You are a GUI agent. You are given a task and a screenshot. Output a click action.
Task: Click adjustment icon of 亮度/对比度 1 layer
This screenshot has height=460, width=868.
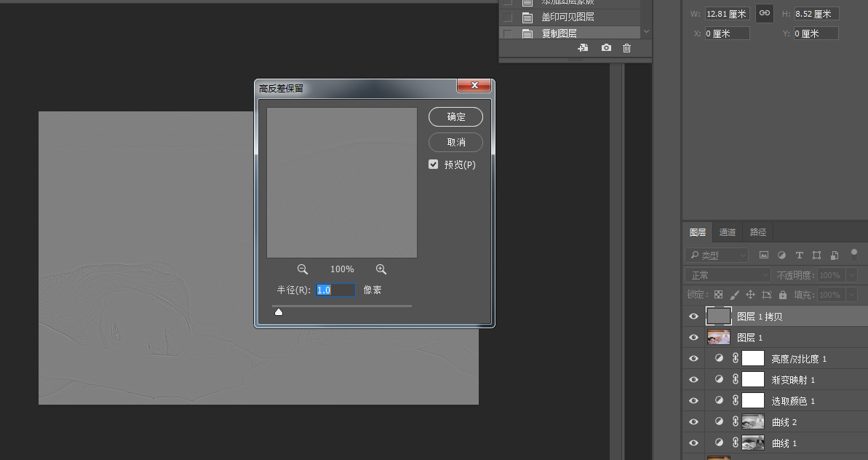pyautogui.click(x=719, y=359)
